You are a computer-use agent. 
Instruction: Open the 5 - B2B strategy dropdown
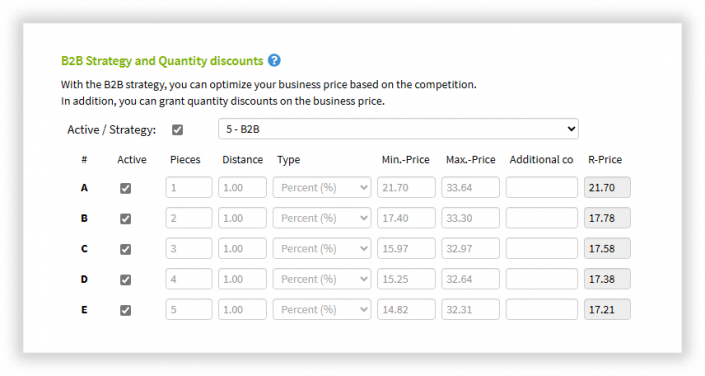click(398, 129)
